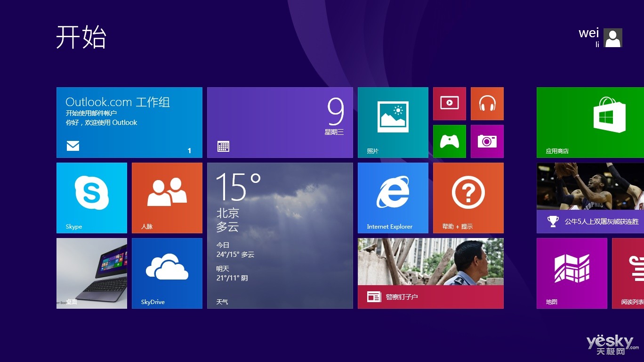Open the 桌面 desktop tile
This screenshot has width=644, height=362.
[92, 273]
